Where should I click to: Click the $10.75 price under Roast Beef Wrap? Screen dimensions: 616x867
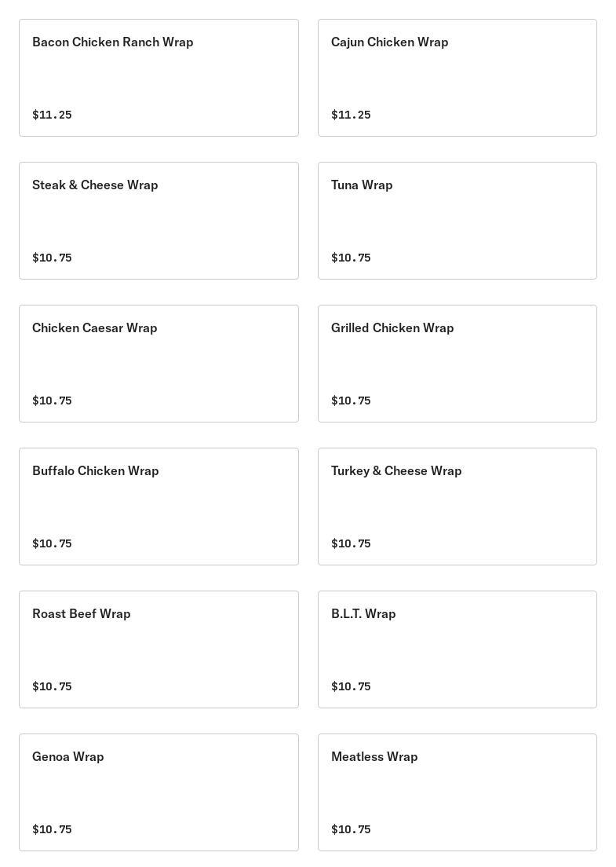click(x=52, y=686)
